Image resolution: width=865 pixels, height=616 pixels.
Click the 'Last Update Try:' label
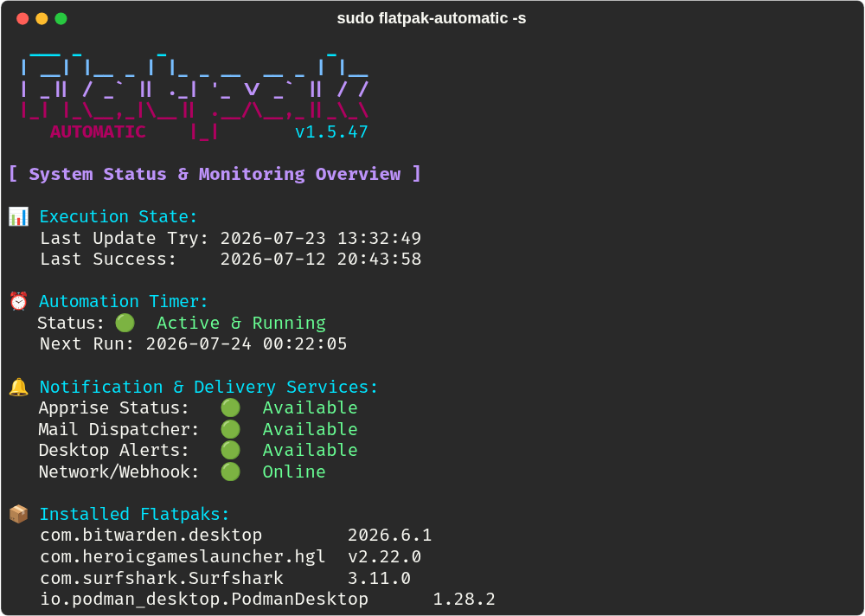pyautogui.click(x=124, y=239)
